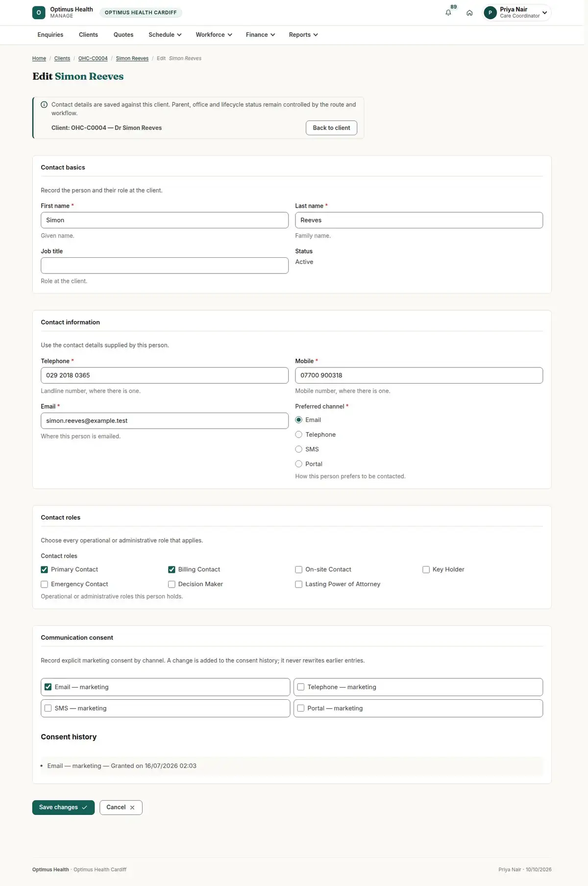Click the Mobile number field
The height and width of the screenshot is (886, 588).
coord(419,375)
